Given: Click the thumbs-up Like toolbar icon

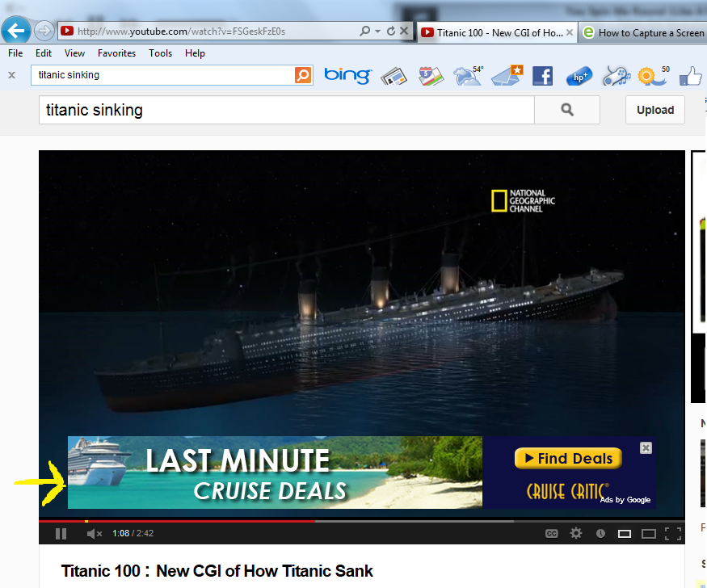Looking at the screenshot, I should tap(690, 76).
